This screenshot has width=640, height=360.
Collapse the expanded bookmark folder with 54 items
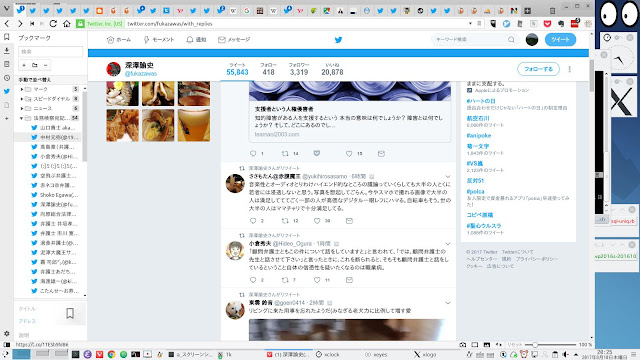[x=22, y=118]
